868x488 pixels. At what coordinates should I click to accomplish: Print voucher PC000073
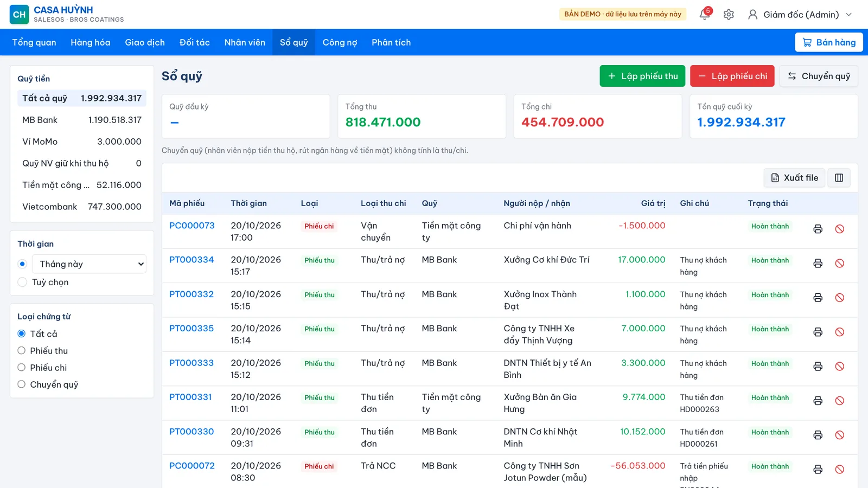tap(818, 229)
